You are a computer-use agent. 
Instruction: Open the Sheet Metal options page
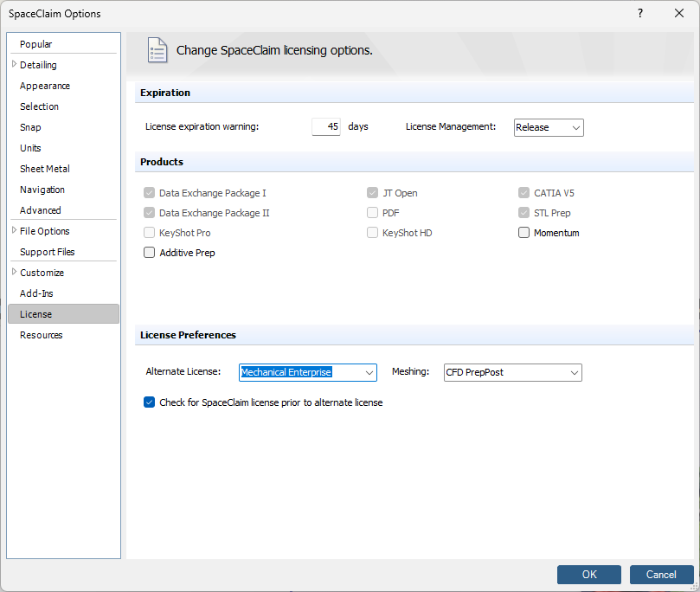coord(45,169)
